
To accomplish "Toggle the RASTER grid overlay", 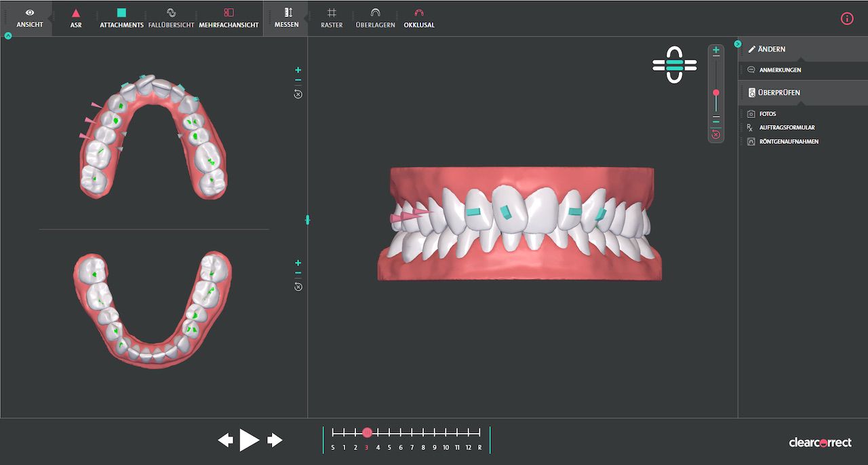I will (x=332, y=18).
